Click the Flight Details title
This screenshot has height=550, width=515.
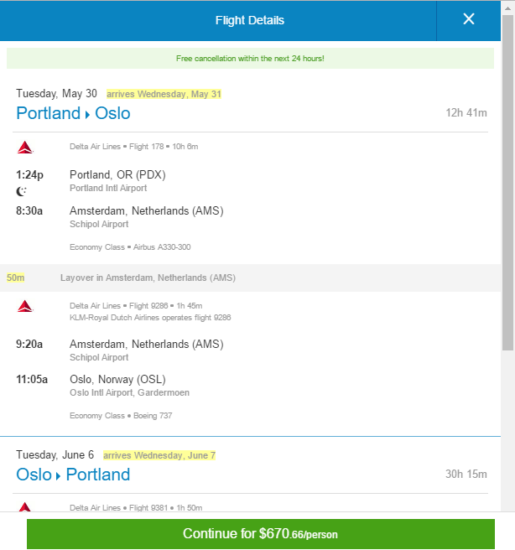249,20
